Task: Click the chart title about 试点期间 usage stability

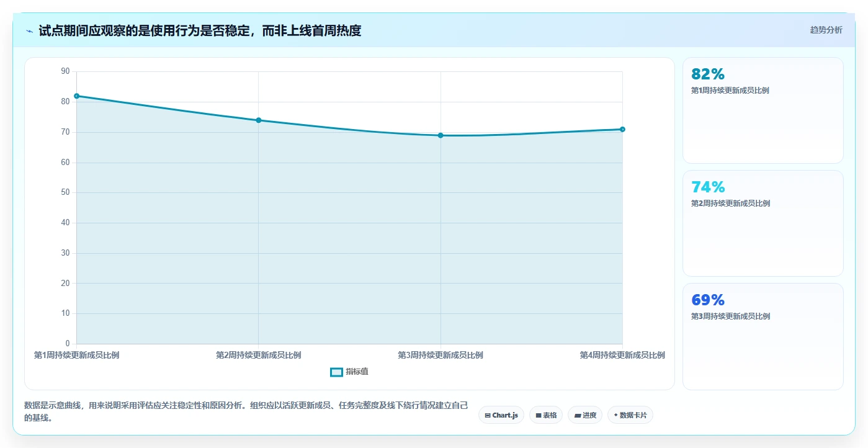Action: (200, 30)
